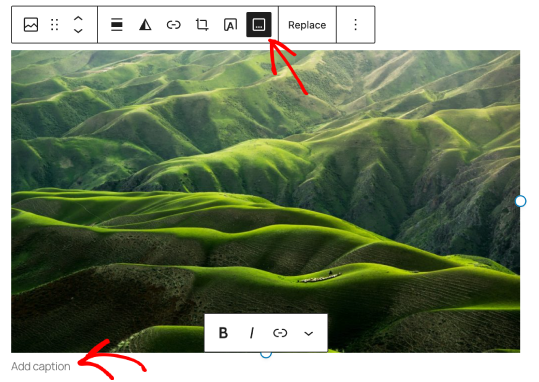Expand more caption formatting options chevron
Image resolution: width=539 pixels, height=382 pixels.
[x=309, y=333]
